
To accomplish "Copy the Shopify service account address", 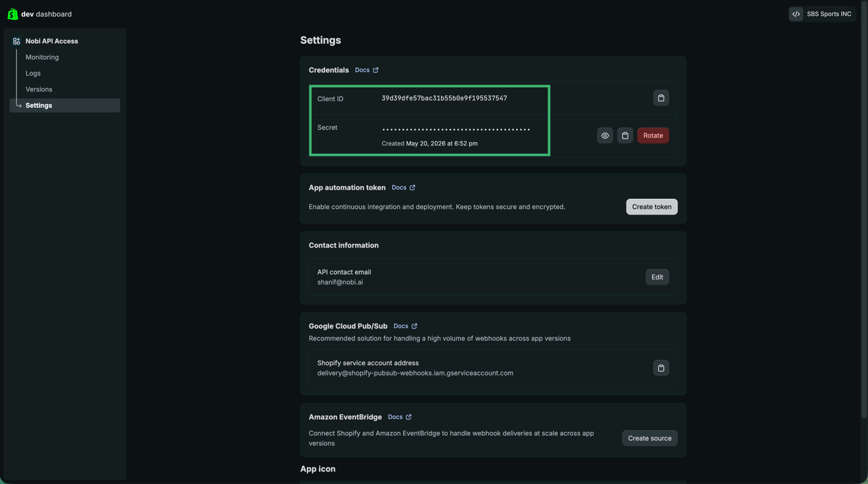I will pyautogui.click(x=661, y=368).
